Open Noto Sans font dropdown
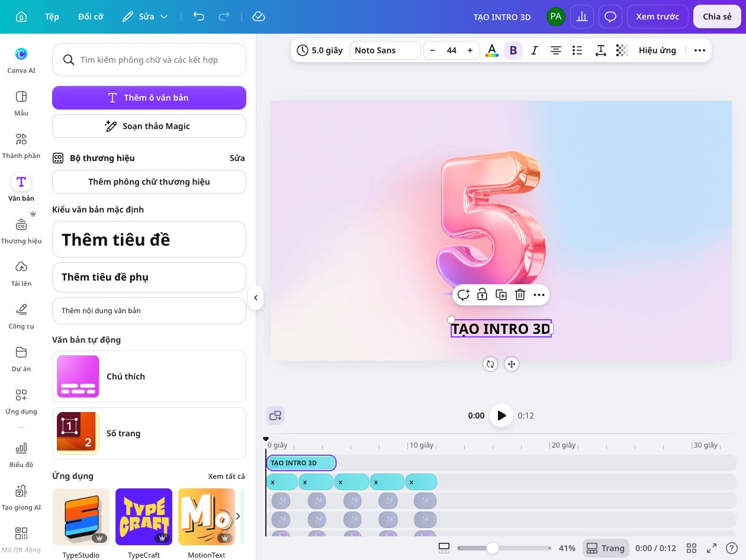The height and width of the screenshot is (560, 746). tap(385, 50)
